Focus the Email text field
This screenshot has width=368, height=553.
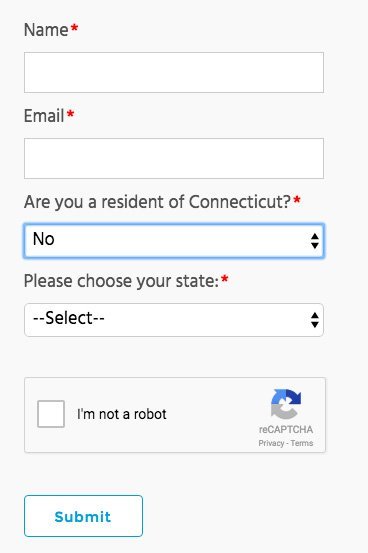click(x=174, y=158)
